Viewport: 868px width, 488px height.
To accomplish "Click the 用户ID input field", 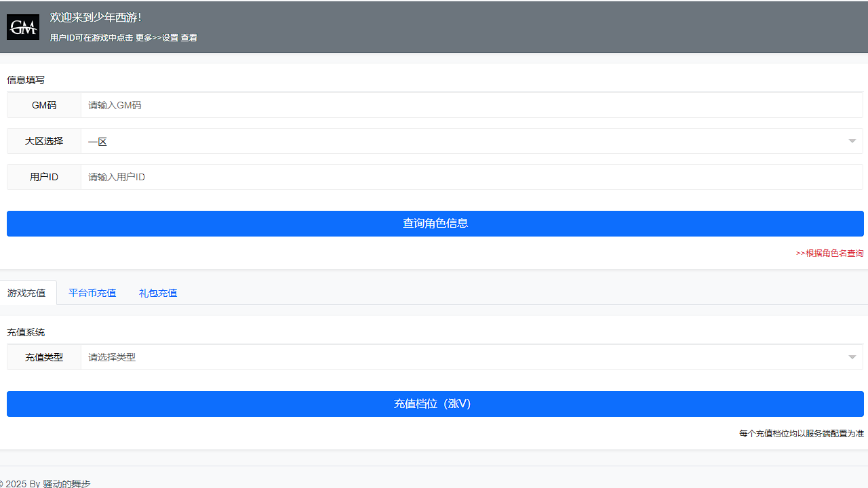I will (471, 177).
